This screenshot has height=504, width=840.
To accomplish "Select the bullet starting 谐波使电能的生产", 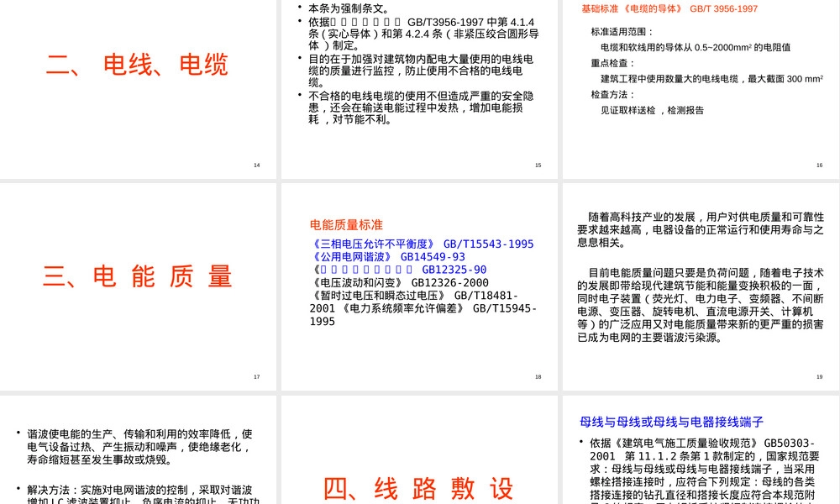I will [x=139, y=447].
